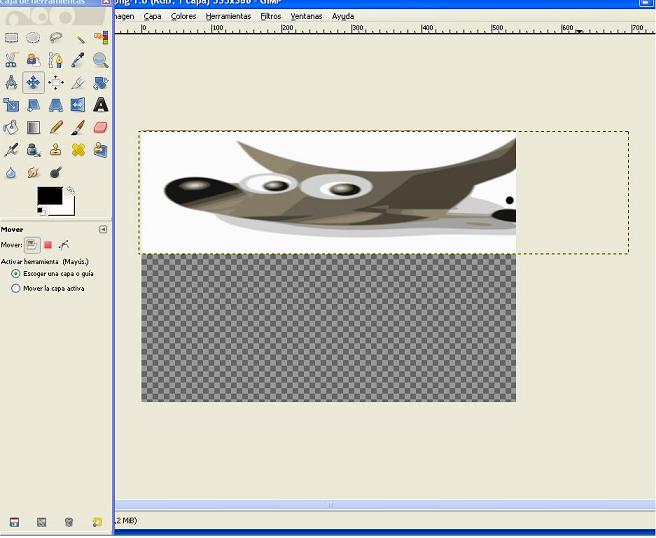Select the Scissors Select tool
Viewport: 656px width, 538px height.
11,60
